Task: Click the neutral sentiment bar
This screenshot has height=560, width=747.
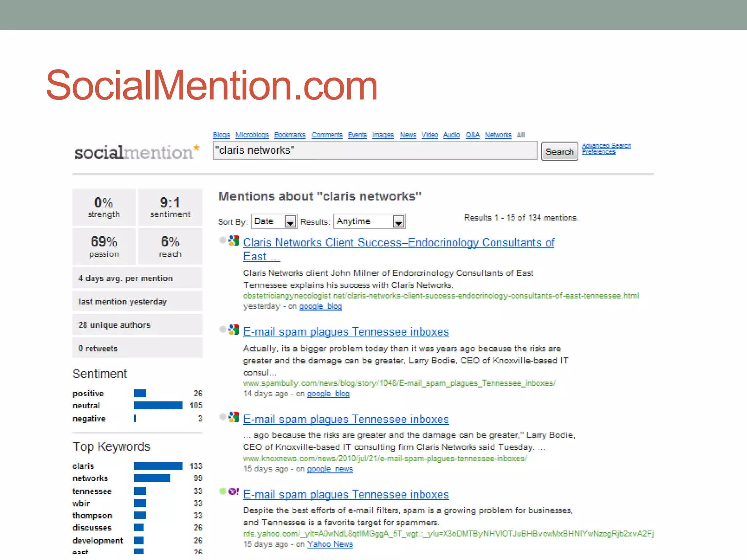Action: (158, 405)
